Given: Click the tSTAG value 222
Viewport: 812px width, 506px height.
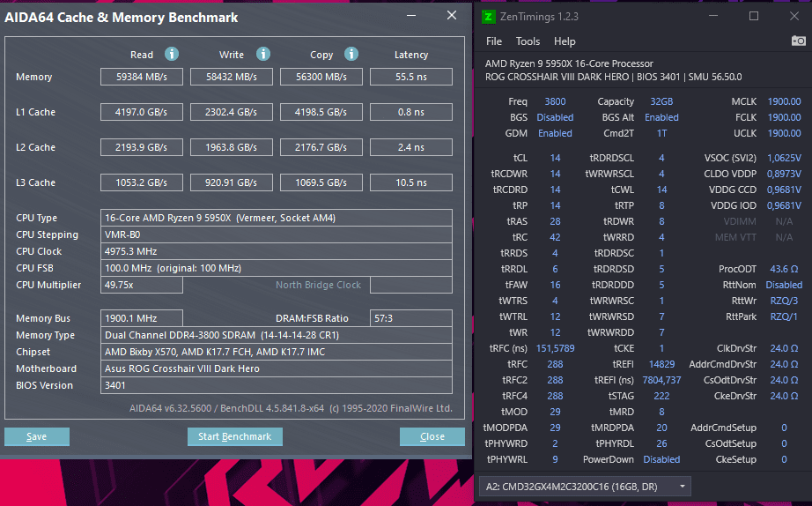Looking at the screenshot, I should point(661,396).
